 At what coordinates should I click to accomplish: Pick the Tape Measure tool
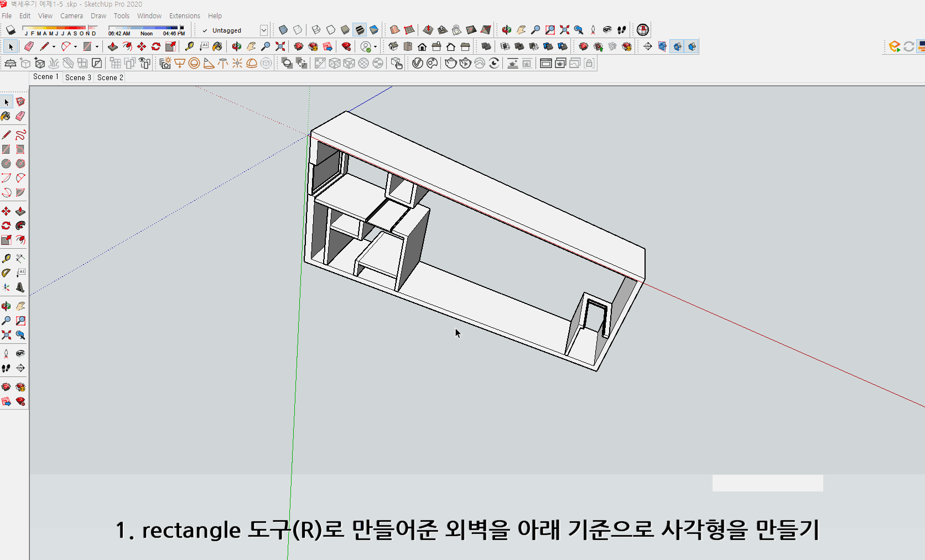[x=189, y=46]
